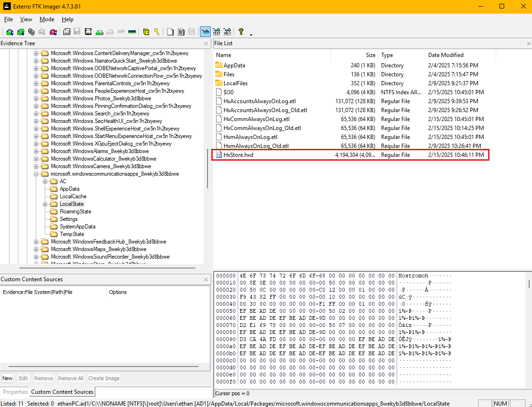Click the Detect EFS Encryption key icon

[x=157, y=32]
